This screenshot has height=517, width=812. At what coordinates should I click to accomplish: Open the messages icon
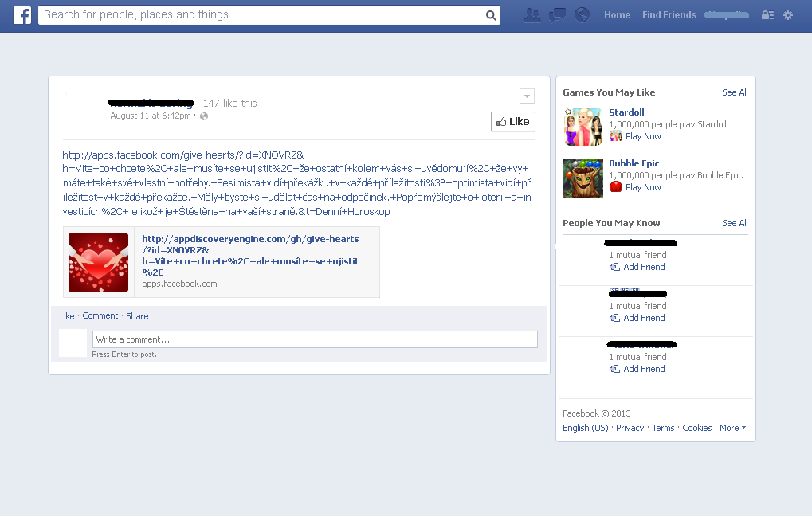pos(556,14)
